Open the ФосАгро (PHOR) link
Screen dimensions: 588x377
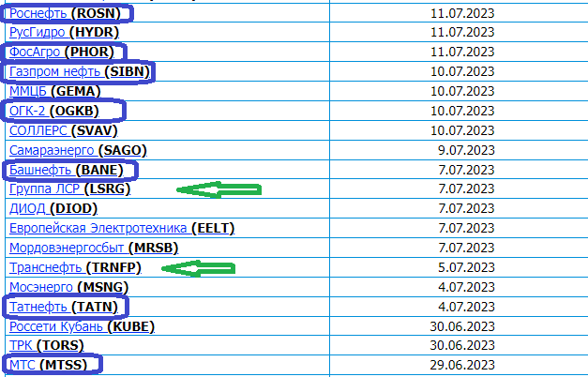(62, 53)
